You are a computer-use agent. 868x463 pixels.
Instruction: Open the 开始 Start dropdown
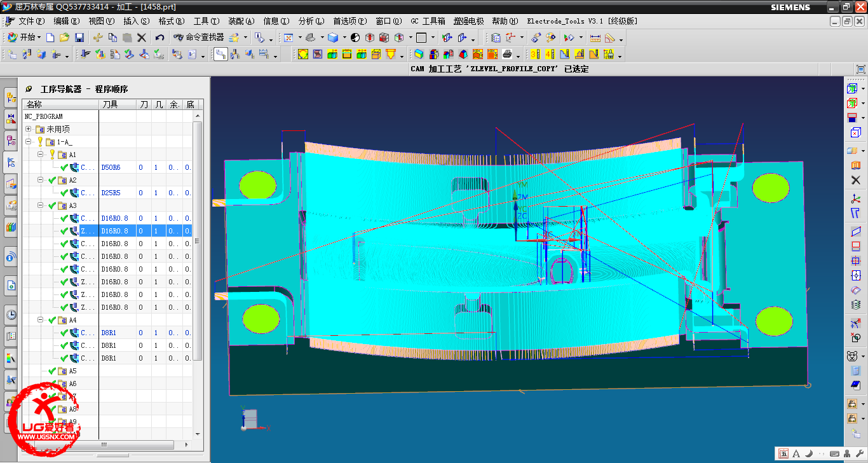coord(25,38)
